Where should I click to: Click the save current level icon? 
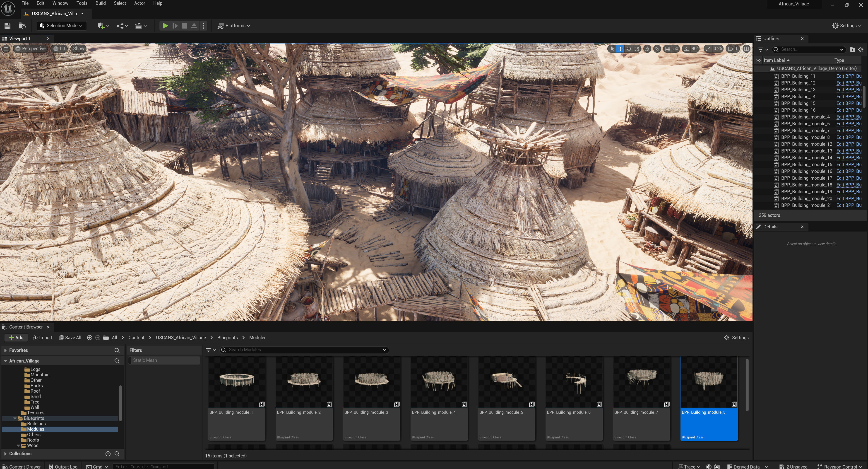[x=7, y=26]
